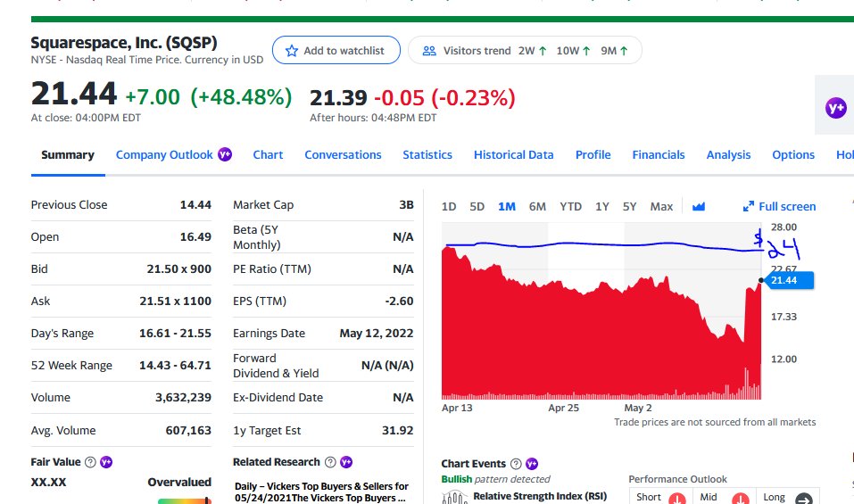Select the YTD chart range

tap(571, 207)
